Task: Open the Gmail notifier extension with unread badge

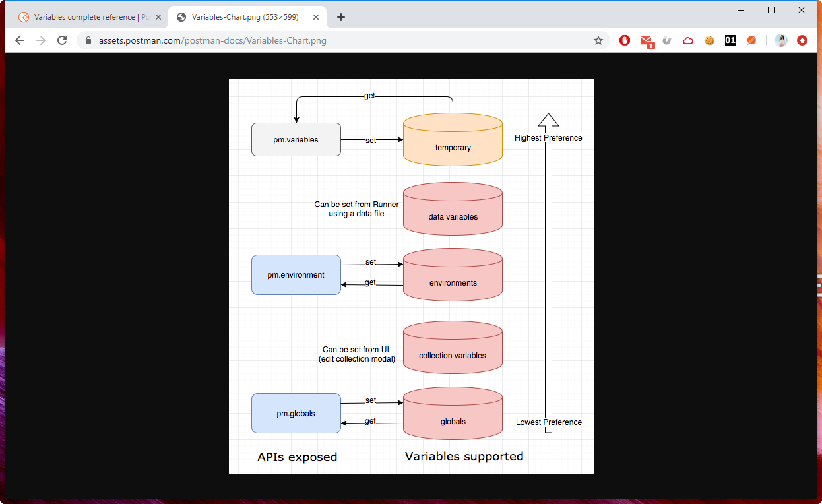Action: (647, 40)
